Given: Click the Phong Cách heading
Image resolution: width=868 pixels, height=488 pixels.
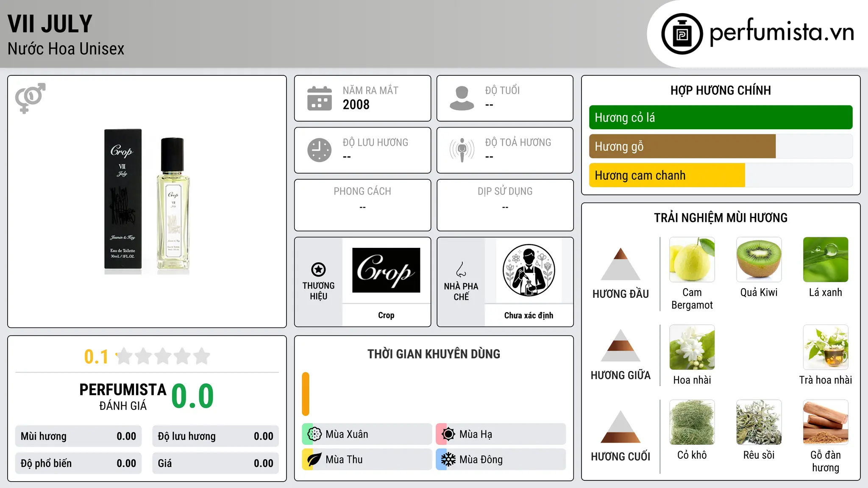Looking at the screenshot, I should pyautogui.click(x=362, y=191).
